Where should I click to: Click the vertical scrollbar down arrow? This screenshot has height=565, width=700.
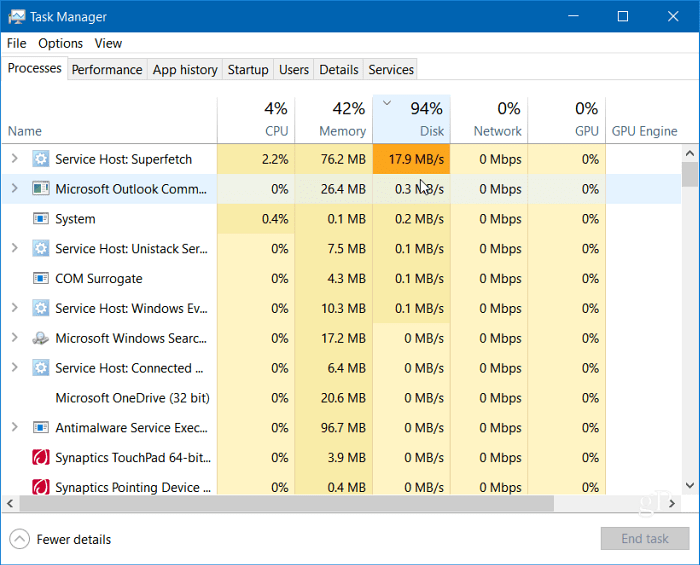click(690, 485)
